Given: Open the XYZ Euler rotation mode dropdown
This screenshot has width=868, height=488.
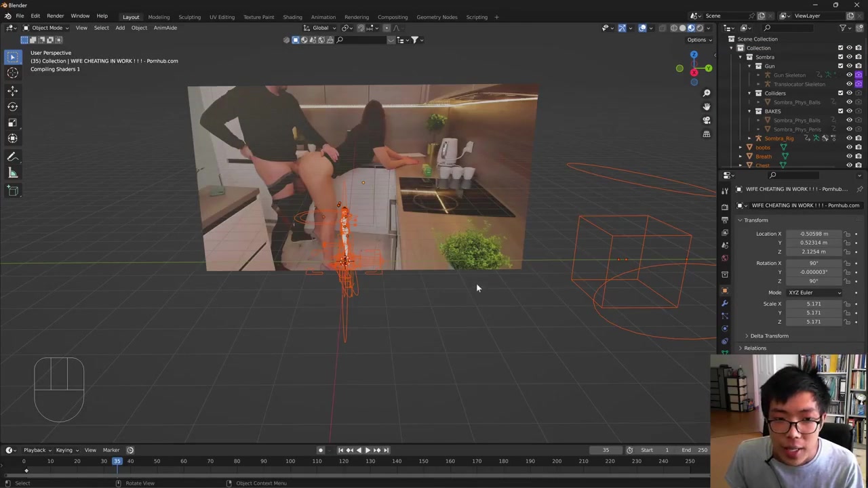Looking at the screenshot, I should [814, 292].
